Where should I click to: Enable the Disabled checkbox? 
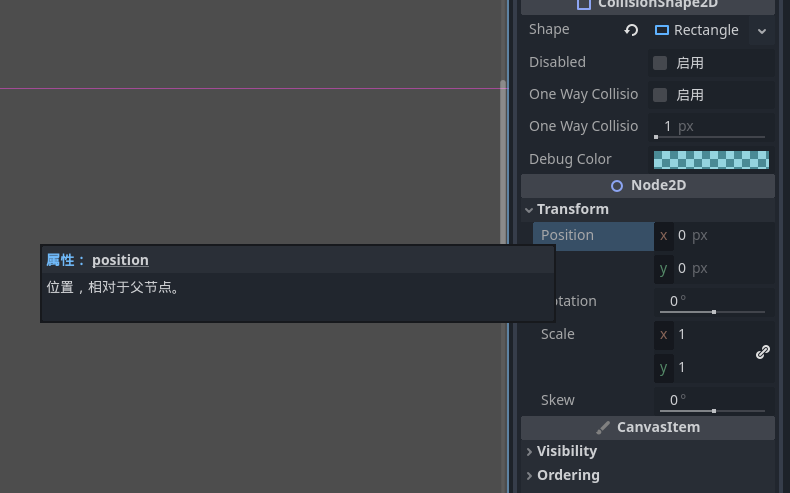point(660,63)
